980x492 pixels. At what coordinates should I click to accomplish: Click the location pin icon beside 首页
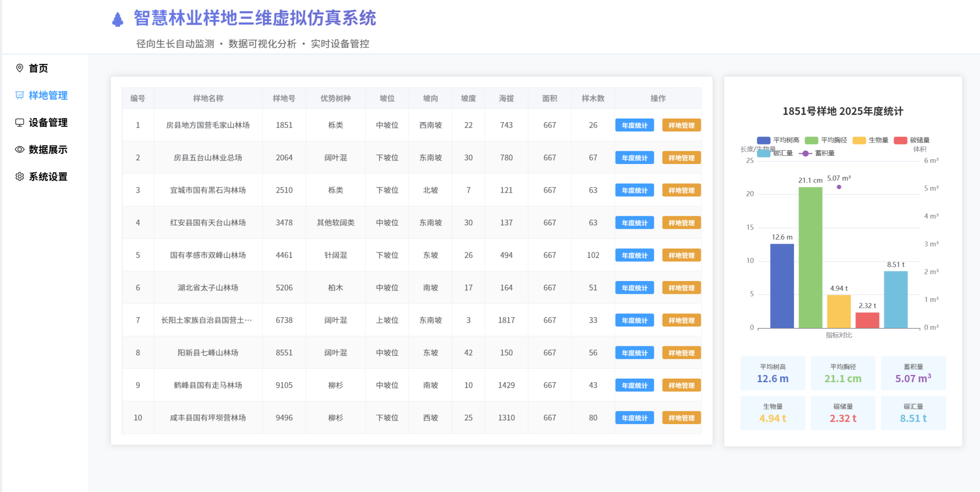click(x=19, y=68)
